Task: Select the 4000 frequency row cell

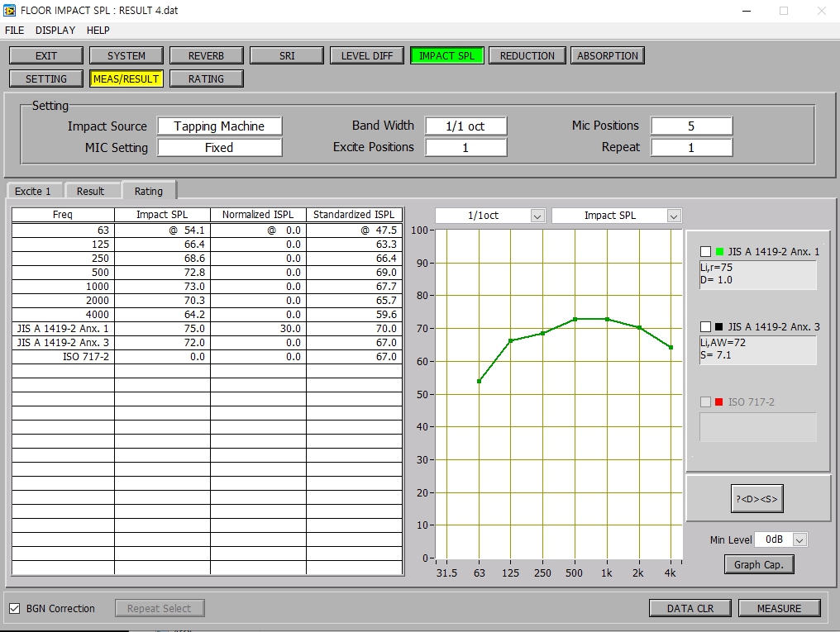Action: [63, 314]
